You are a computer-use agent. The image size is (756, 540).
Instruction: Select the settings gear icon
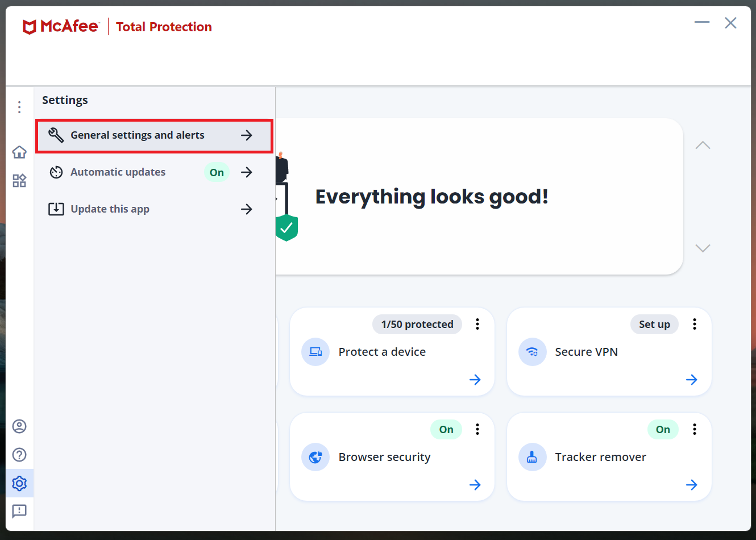(19, 483)
